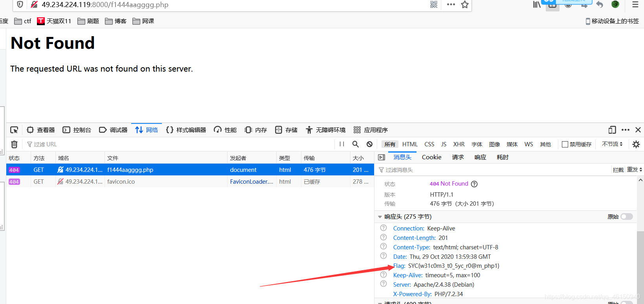
Task: Open the Debugger (调试器) tab
Action: [113, 130]
